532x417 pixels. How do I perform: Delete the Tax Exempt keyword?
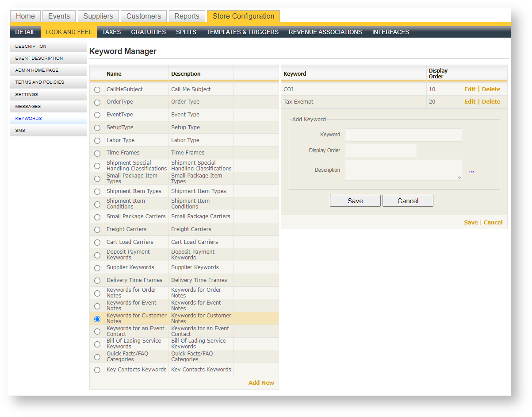click(x=491, y=102)
